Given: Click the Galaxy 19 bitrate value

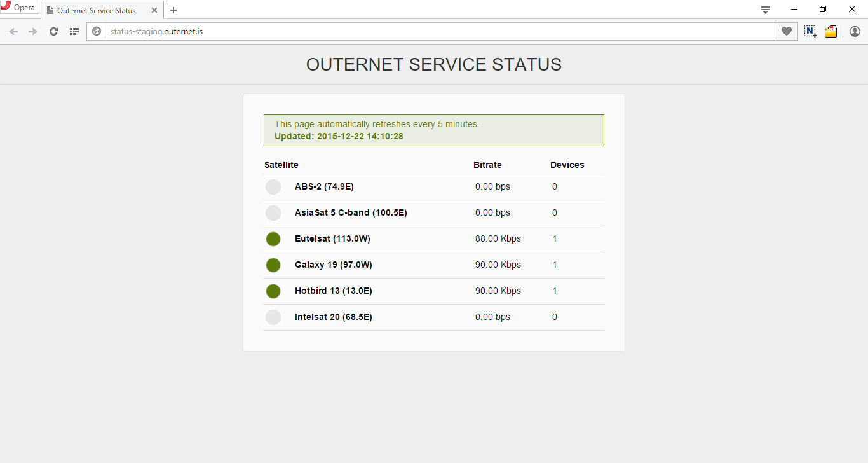Looking at the screenshot, I should [x=498, y=265].
